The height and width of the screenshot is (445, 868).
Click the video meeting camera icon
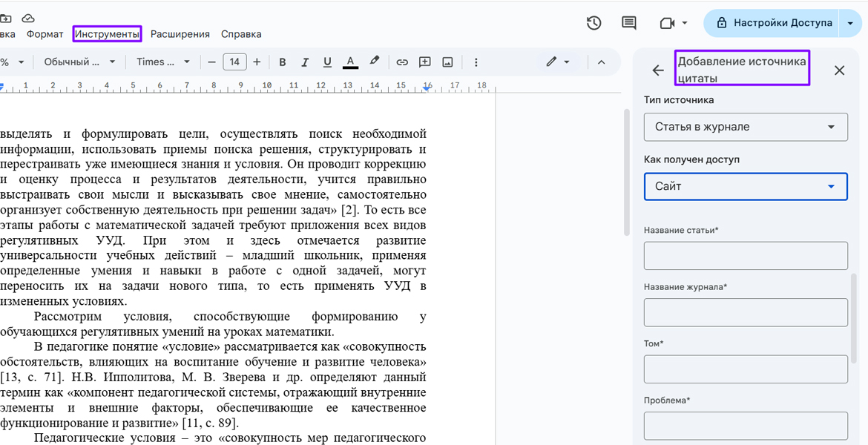(x=666, y=23)
